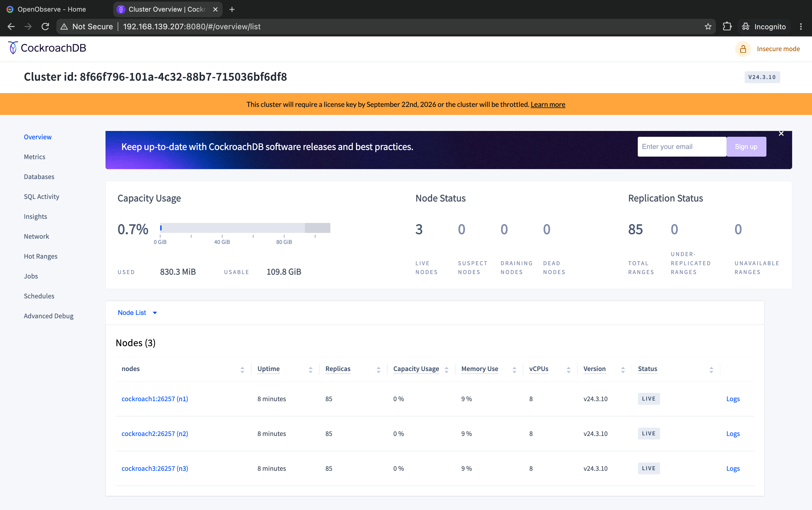The width and height of the screenshot is (812, 510).
Task: Sort by Uptime column arrows
Action: click(310, 370)
